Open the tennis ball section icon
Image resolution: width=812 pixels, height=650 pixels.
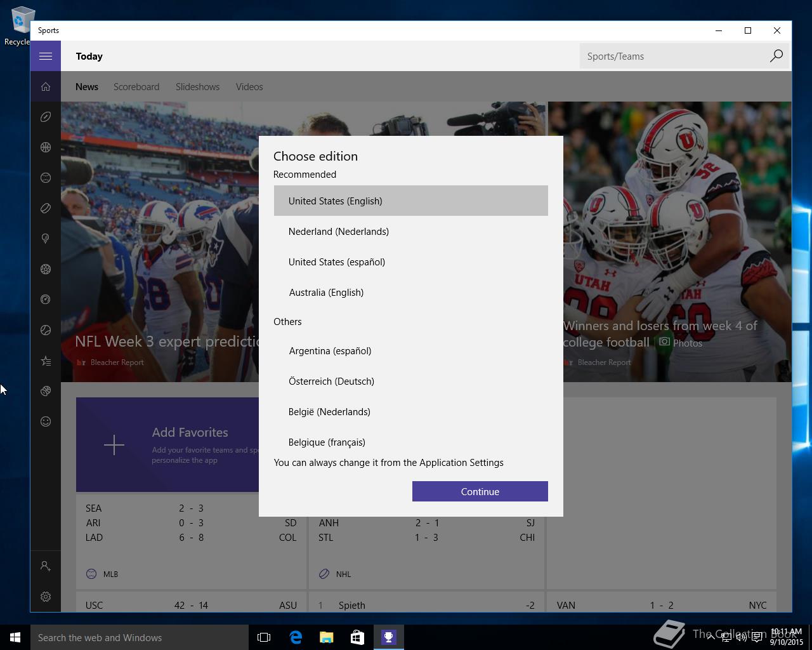46,330
